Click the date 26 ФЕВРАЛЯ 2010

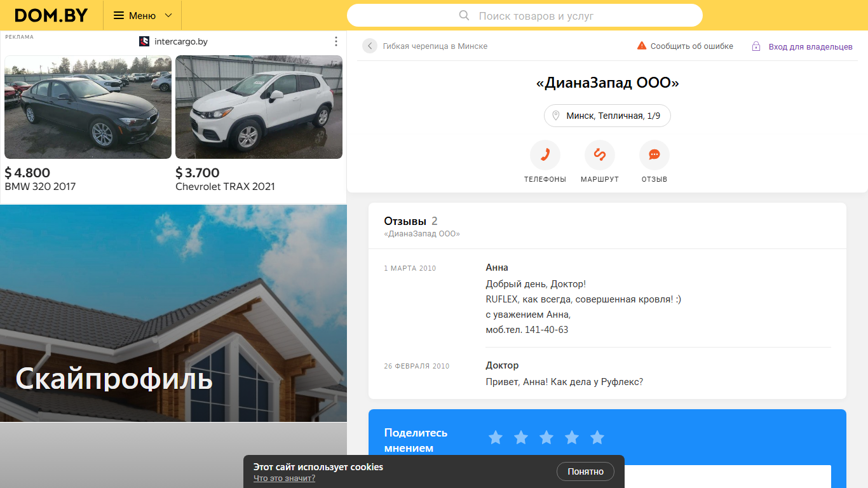click(417, 366)
